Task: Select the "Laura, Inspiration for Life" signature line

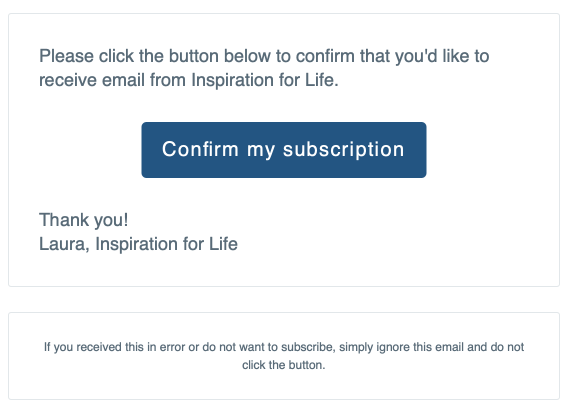Action: coord(138,244)
